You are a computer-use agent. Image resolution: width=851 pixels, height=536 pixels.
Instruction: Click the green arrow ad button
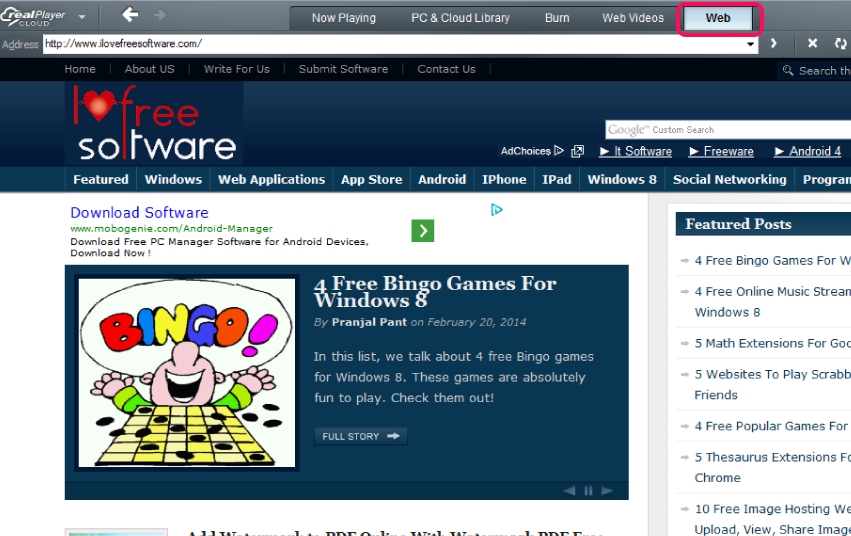point(422,231)
